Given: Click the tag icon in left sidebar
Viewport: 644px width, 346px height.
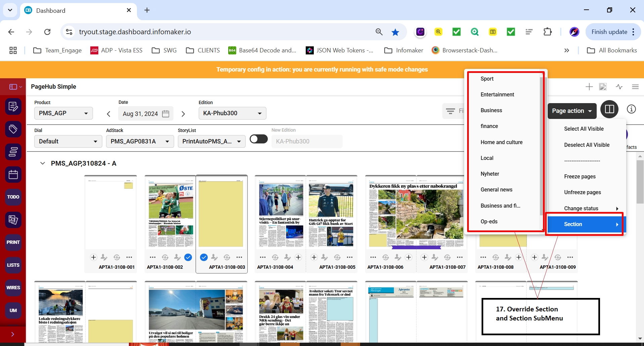Looking at the screenshot, I should [13, 129].
